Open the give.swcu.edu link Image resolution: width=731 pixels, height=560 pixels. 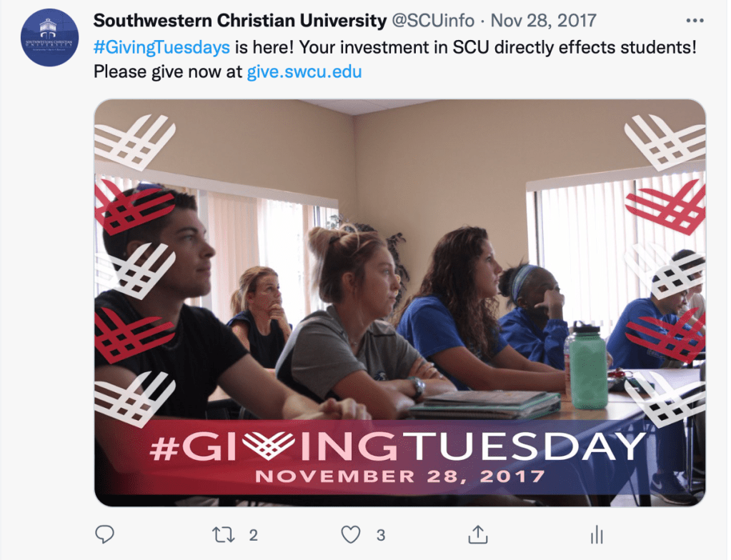304,71
